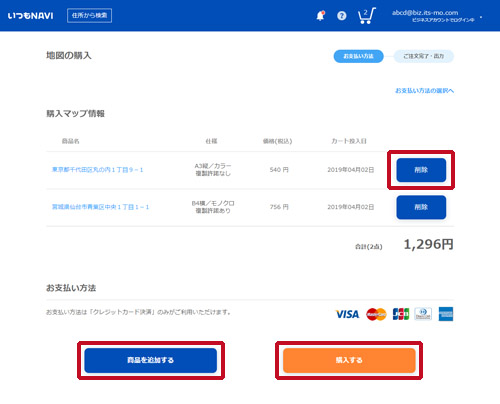
Task: Select the JCB card logo
Action: (x=401, y=314)
